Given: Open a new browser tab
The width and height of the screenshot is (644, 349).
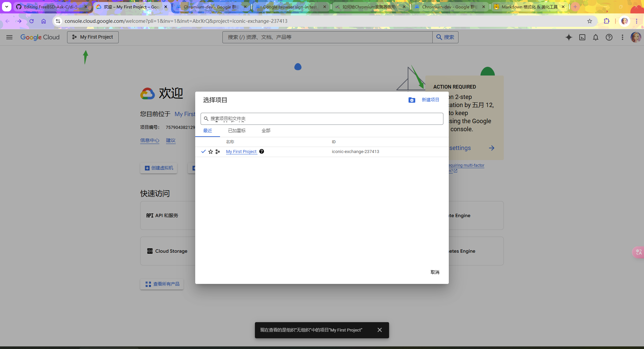Looking at the screenshot, I should 575,7.
